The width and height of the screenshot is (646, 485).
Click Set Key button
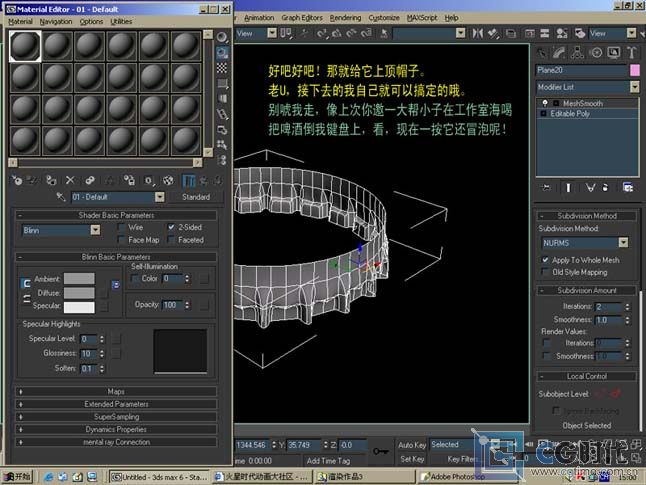412,459
